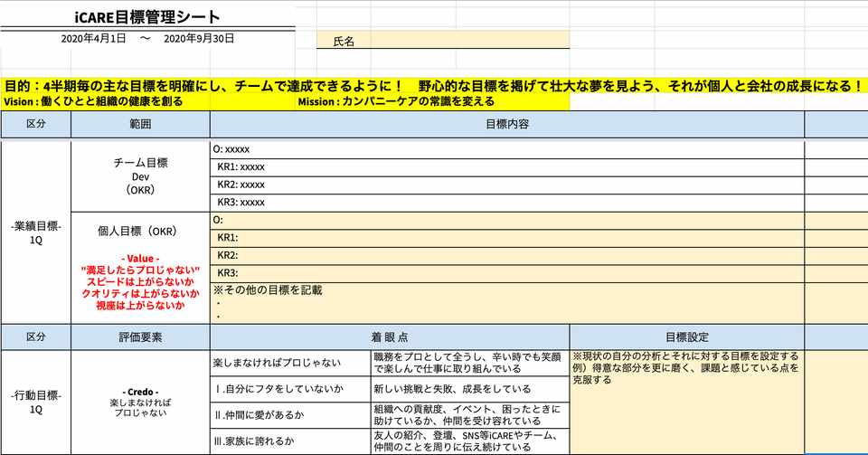868x455 pixels.
Task: Click the name input cell beside 氏名
Action: pyautogui.click(x=470, y=40)
